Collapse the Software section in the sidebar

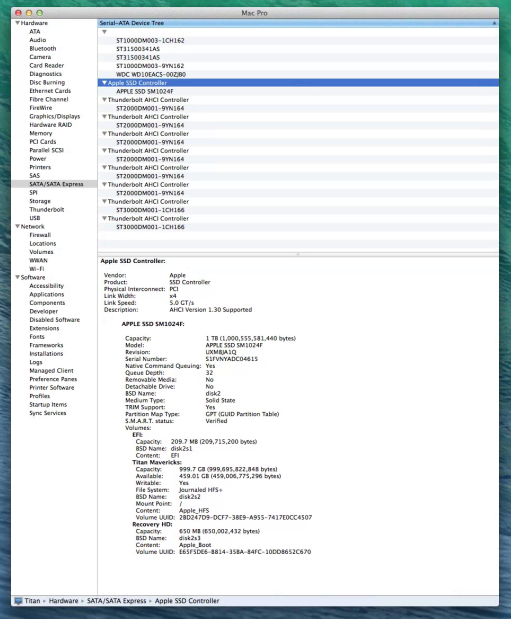pos(17,277)
